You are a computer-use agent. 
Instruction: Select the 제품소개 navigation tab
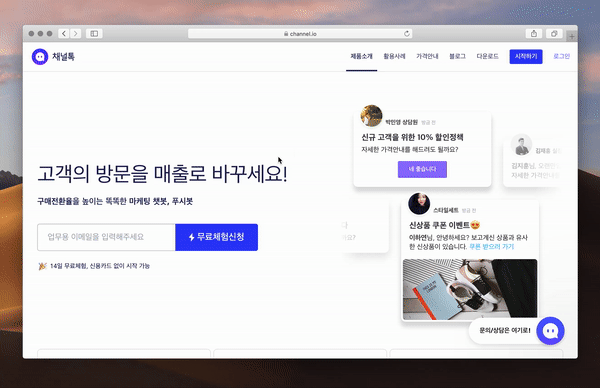click(362, 56)
